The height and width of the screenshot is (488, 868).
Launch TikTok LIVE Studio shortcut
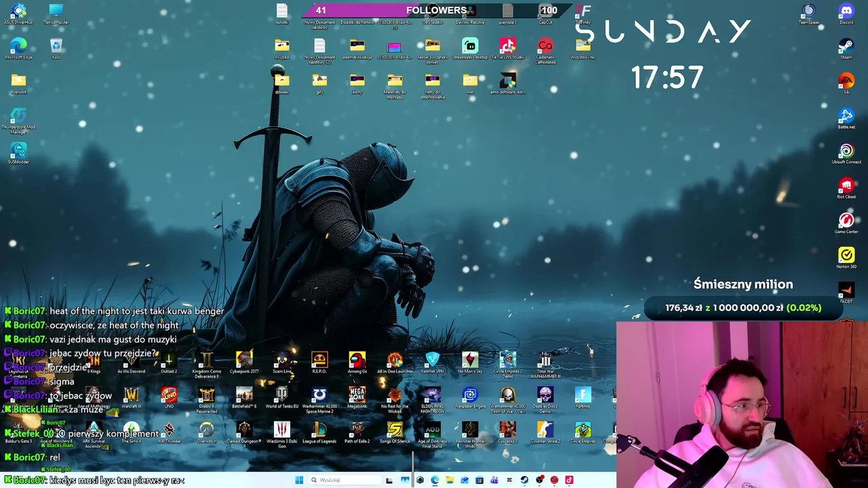click(x=507, y=49)
